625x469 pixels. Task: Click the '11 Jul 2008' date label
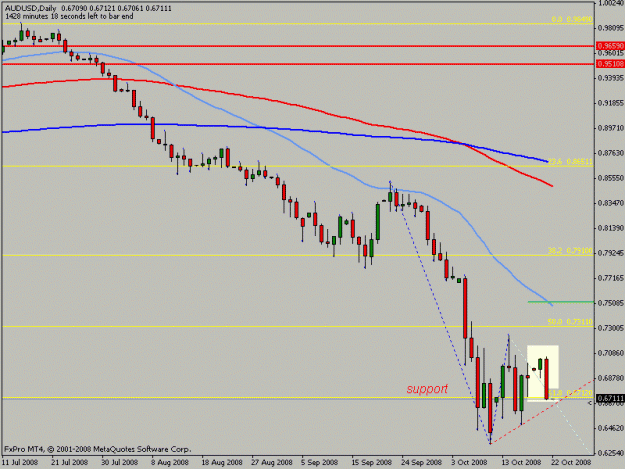tap(20, 462)
